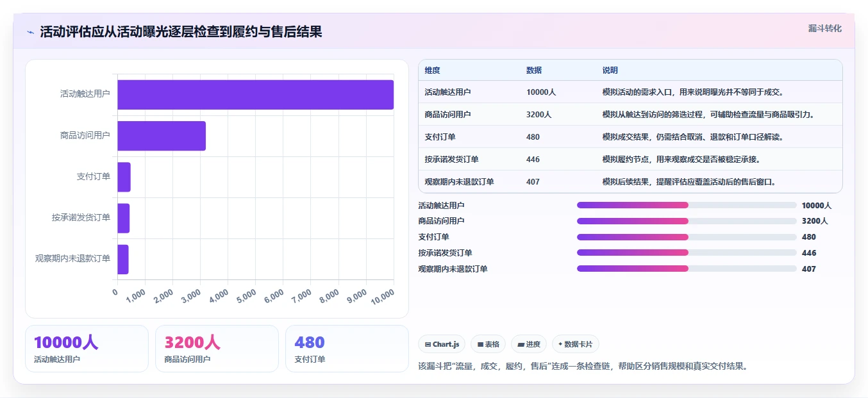Click table cell 商品访问用户

click(447, 115)
